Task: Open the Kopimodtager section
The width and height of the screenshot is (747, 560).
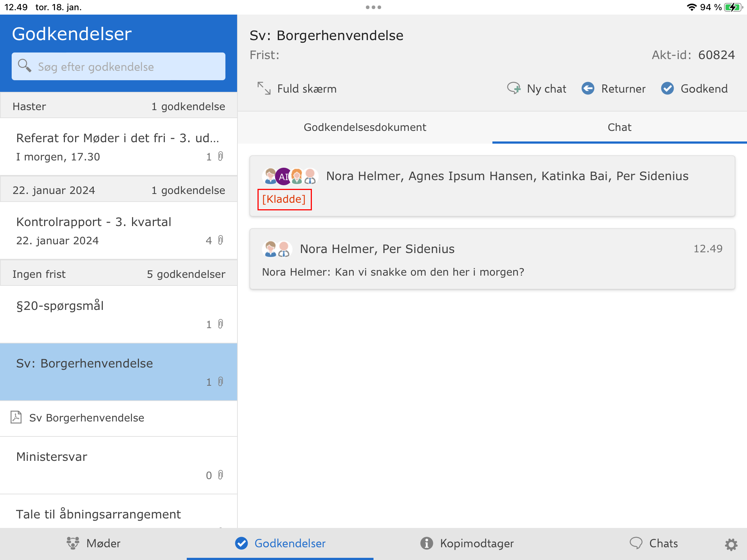Action: coord(467,543)
